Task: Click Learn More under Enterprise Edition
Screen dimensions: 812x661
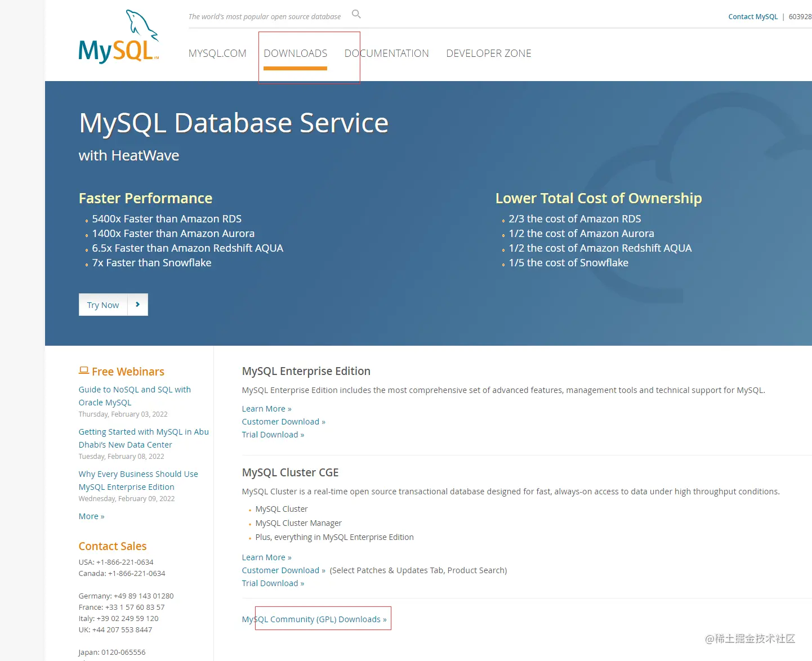Action: point(267,409)
